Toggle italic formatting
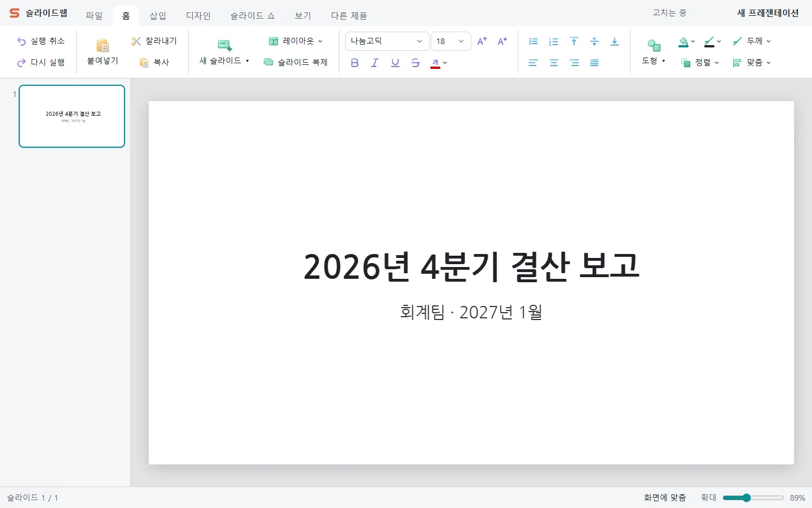Screen dimensions: 812x508 pyautogui.click(x=375, y=63)
